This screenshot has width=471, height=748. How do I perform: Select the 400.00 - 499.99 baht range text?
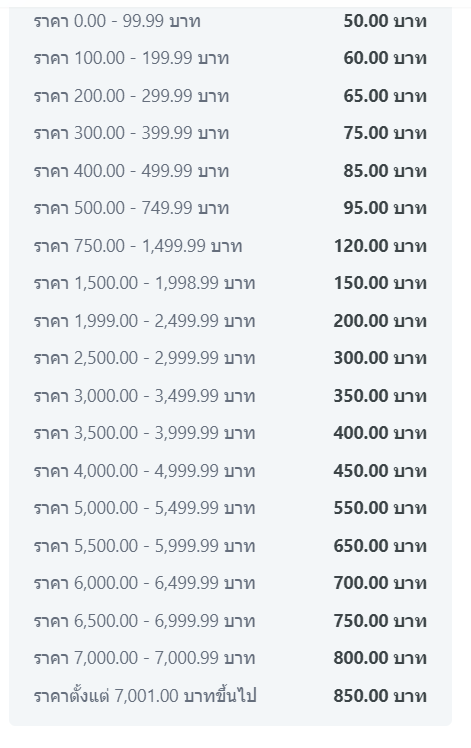(x=131, y=171)
